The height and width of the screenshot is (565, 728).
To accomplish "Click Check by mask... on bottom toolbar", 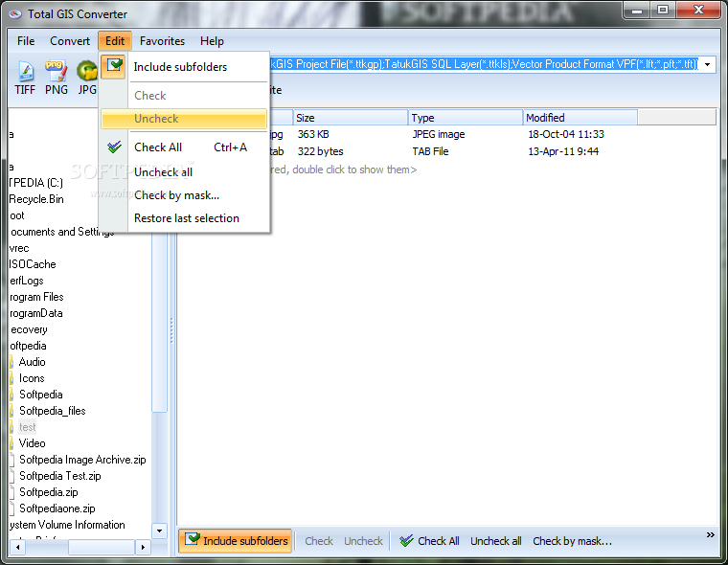I will point(572,541).
